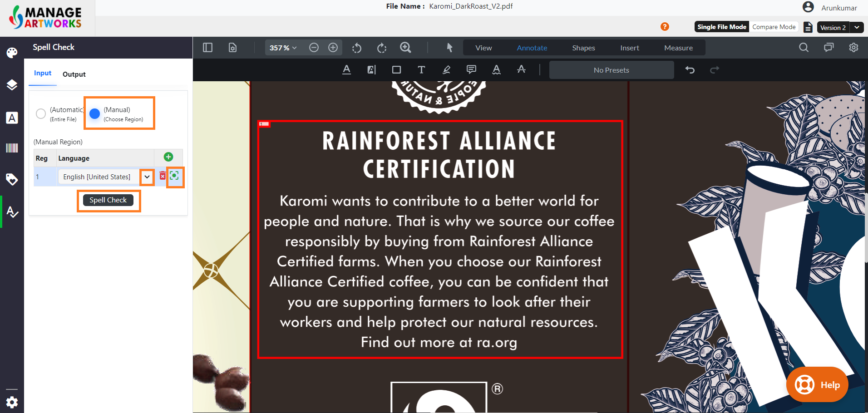Switch to the Output tab
868x413 pixels.
(x=74, y=74)
